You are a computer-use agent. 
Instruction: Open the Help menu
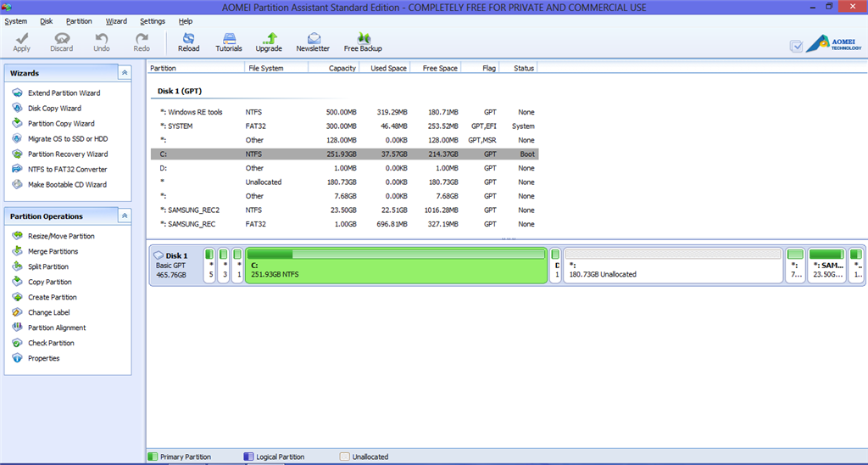click(186, 21)
